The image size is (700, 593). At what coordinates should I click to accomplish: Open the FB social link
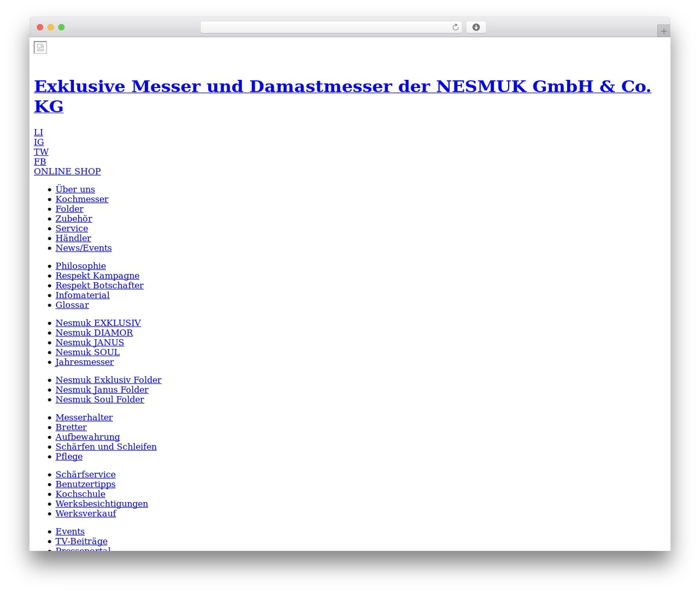40,162
